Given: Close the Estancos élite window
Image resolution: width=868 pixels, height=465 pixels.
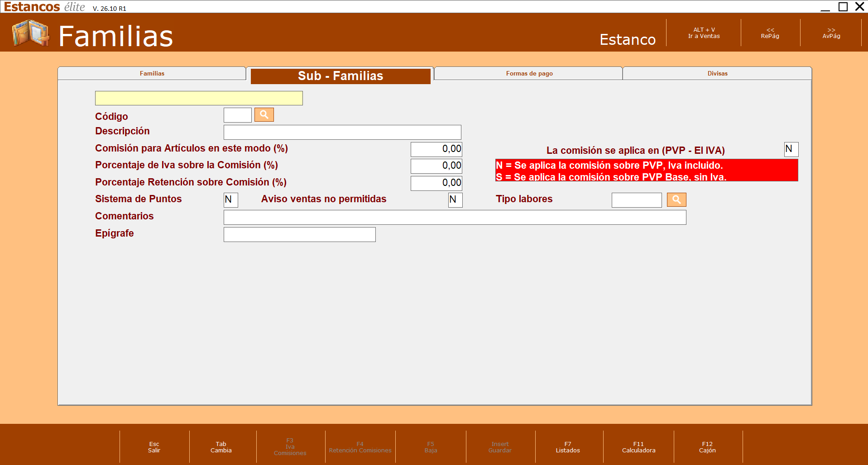Looking at the screenshot, I should (860, 6).
